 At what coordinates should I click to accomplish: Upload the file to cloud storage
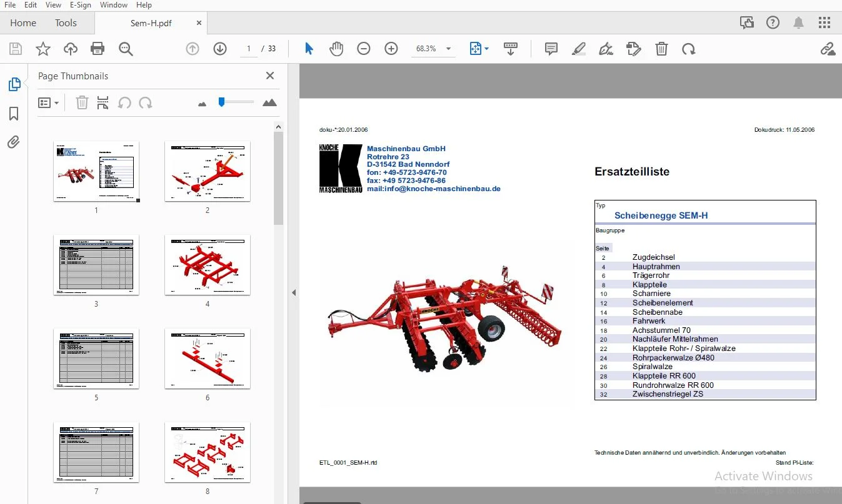point(70,49)
